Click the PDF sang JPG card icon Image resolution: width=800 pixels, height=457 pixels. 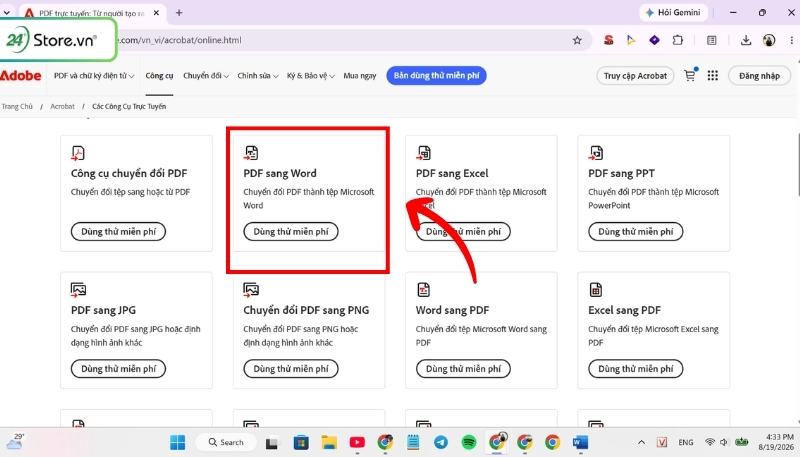78,290
